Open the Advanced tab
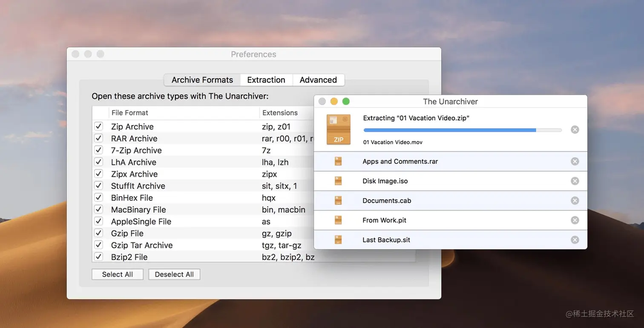 point(318,80)
